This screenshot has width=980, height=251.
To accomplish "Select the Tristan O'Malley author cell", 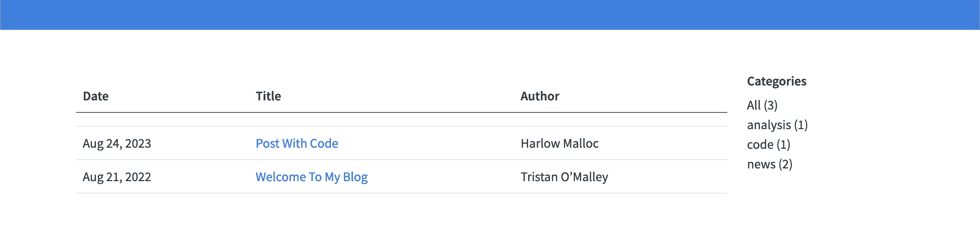I will pos(564,177).
